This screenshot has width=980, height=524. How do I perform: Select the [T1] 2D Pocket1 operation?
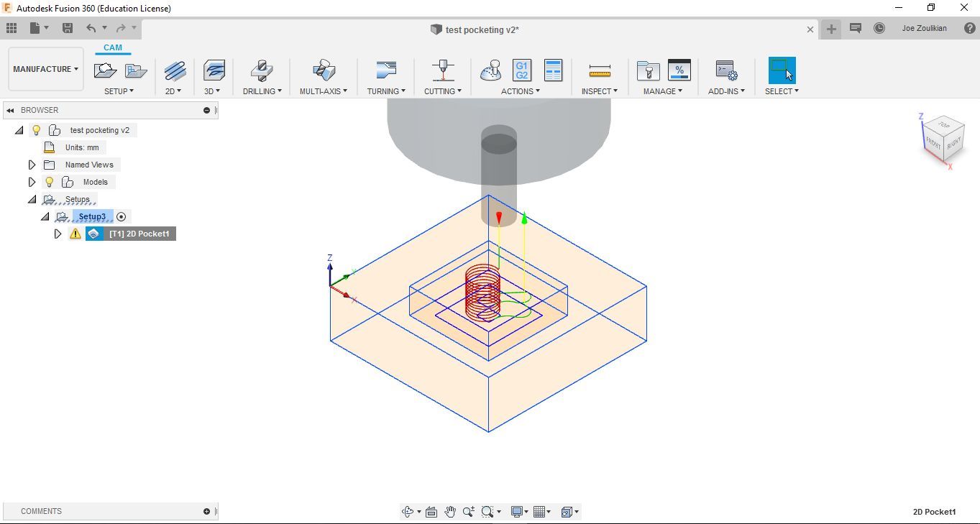139,234
